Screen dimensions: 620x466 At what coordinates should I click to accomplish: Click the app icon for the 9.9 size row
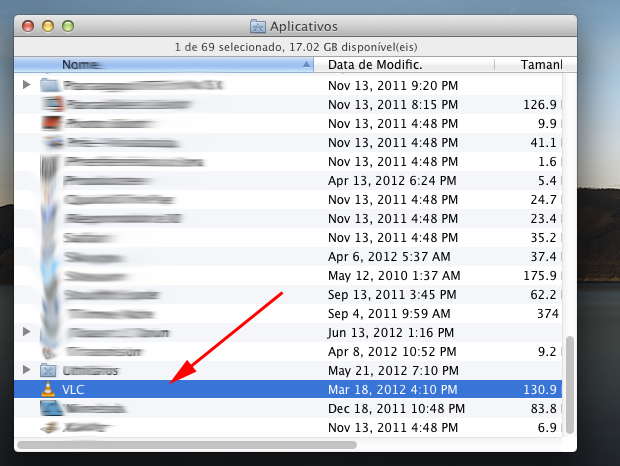pos(51,123)
